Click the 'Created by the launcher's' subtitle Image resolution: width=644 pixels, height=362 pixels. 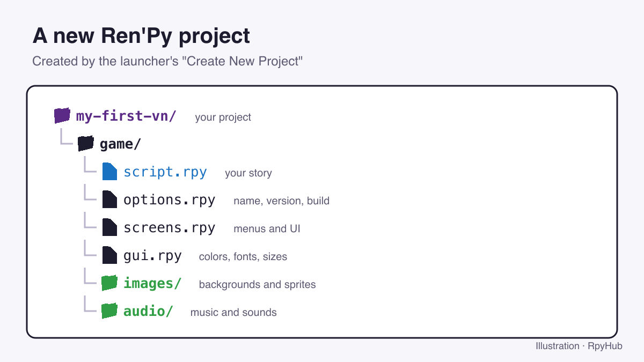pos(168,61)
